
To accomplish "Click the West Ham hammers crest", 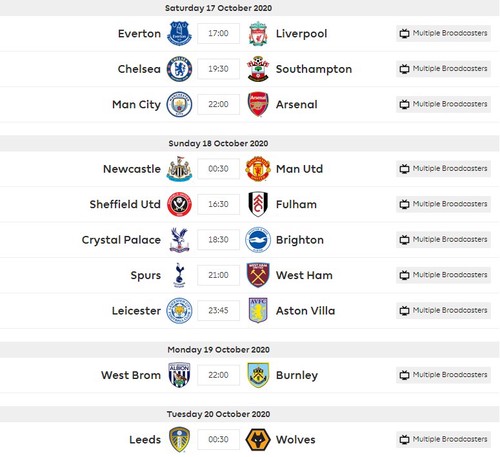I will [x=258, y=275].
